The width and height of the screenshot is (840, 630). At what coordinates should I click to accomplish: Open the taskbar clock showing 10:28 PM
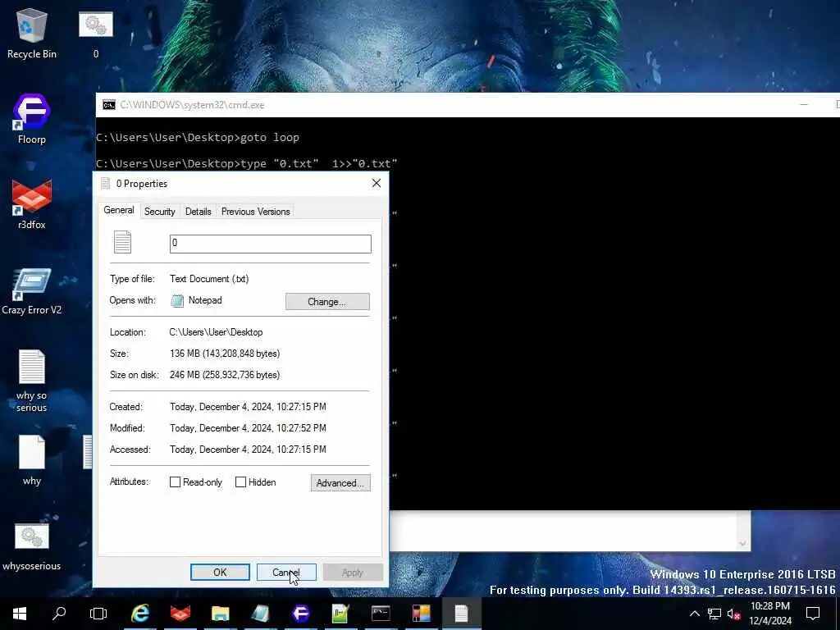coord(769,614)
